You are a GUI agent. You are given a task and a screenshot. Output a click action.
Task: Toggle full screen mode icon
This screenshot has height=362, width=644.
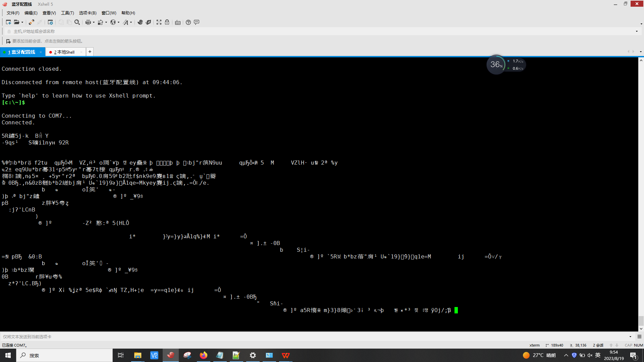tap(159, 22)
